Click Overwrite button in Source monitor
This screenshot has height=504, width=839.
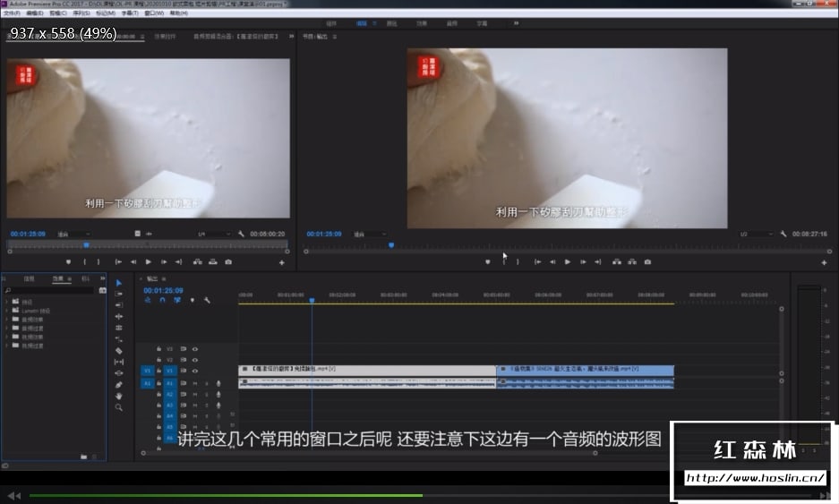(x=213, y=262)
